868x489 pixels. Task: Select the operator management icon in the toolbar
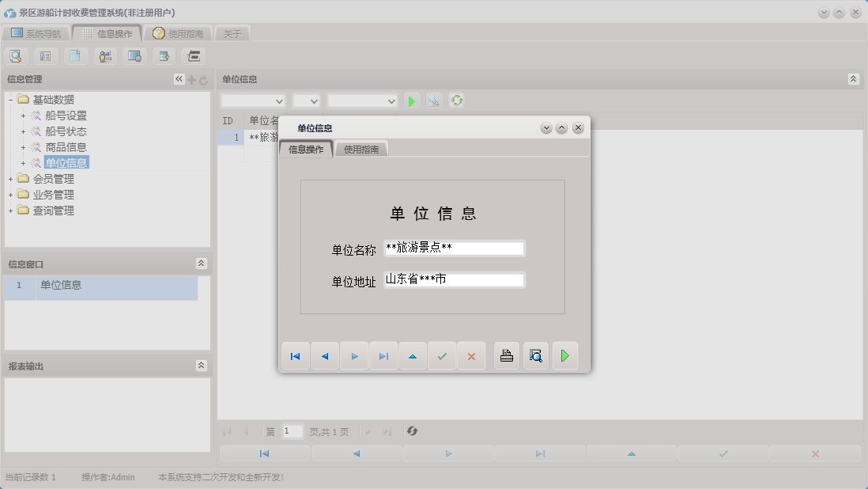pyautogui.click(x=104, y=56)
